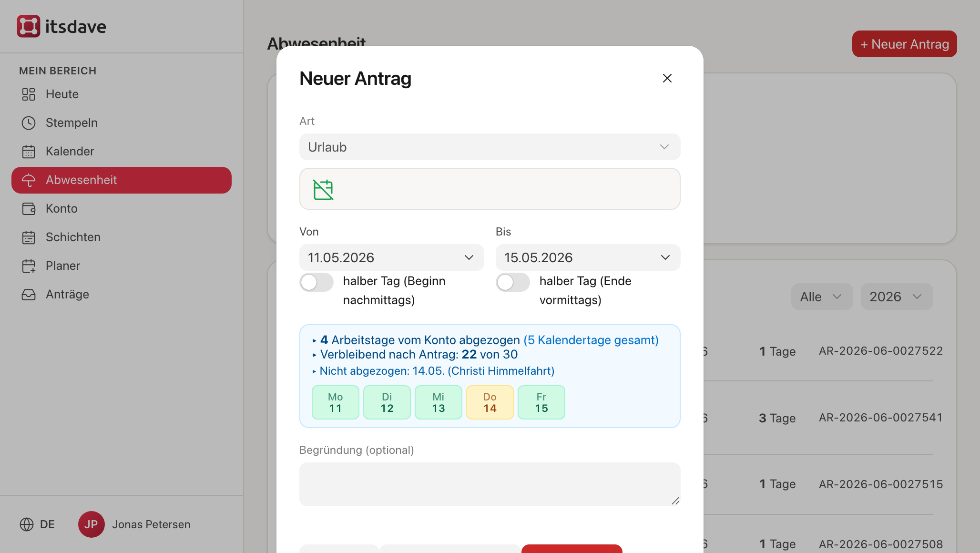Image resolution: width=980 pixels, height=553 pixels.
Task: Open the Anträge inbox icon
Action: (29, 295)
